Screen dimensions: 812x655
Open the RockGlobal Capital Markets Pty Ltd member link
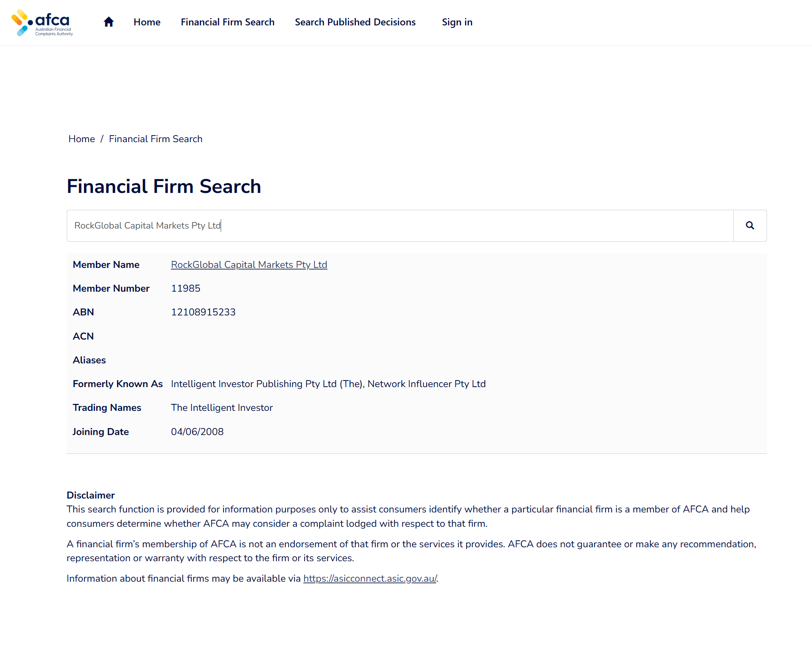click(249, 265)
